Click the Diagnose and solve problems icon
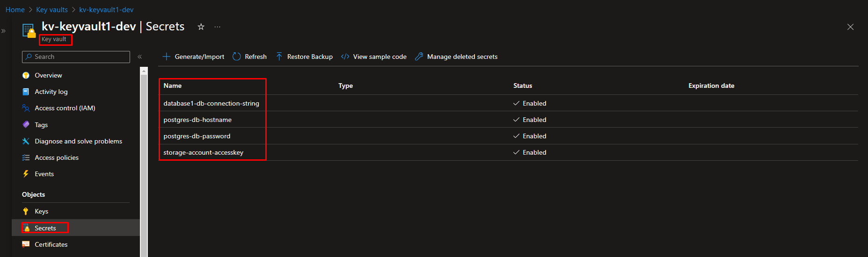This screenshot has width=868, height=257. (26, 141)
